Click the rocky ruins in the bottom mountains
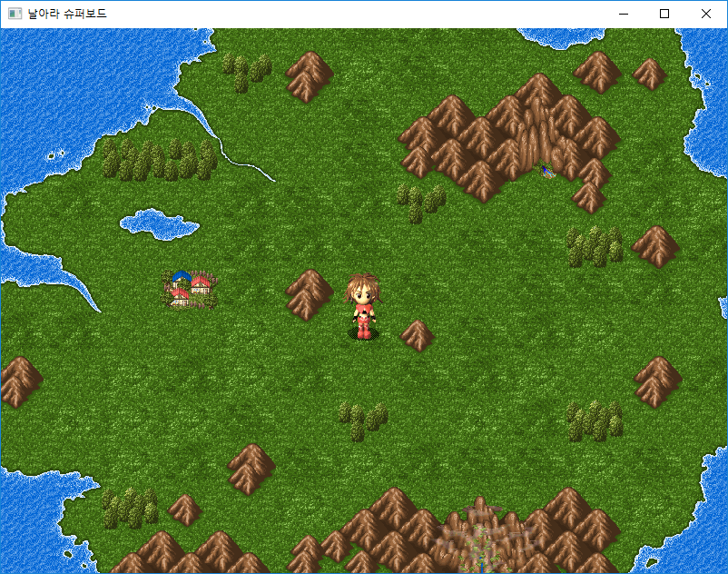 [483, 537]
